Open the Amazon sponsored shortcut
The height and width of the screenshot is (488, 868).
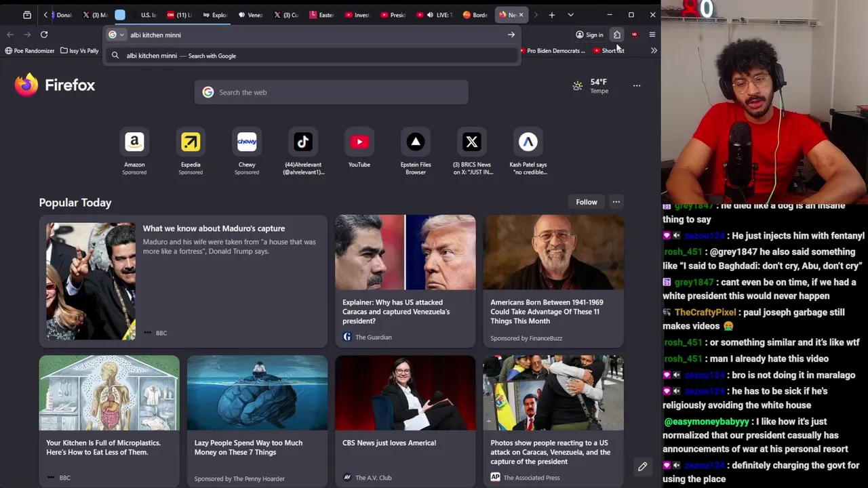pyautogui.click(x=134, y=150)
